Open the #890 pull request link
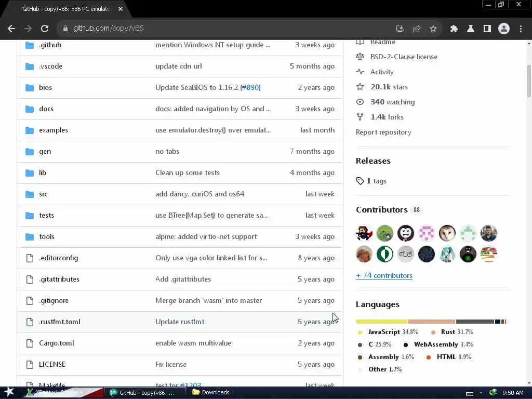 [250, 87]
